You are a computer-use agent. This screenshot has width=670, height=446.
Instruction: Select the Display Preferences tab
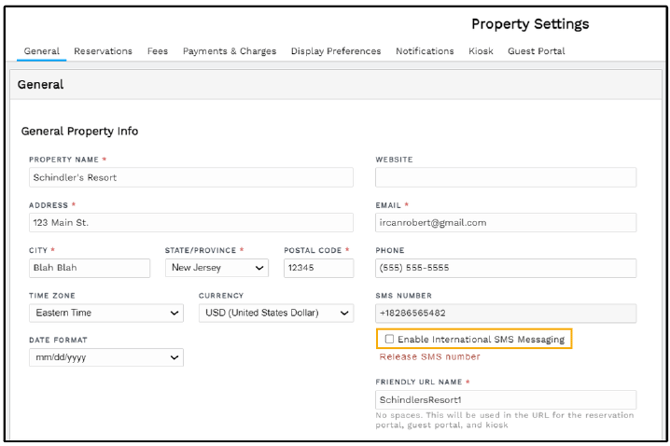pos(336,51)
